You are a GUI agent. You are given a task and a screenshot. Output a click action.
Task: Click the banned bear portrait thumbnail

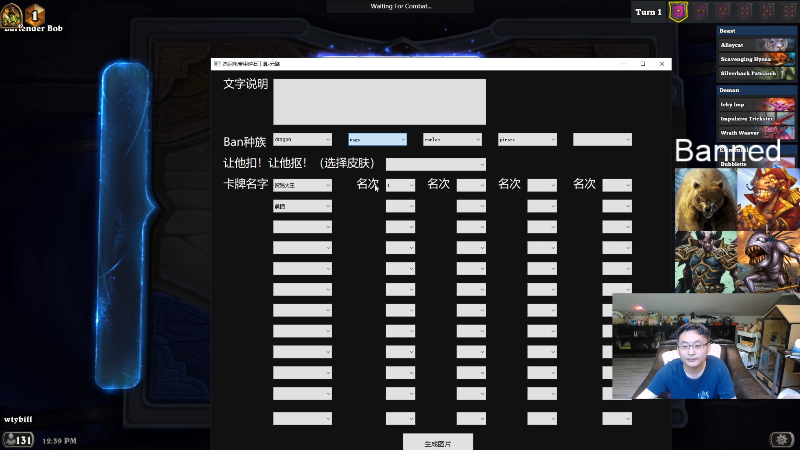pos(706,199)
